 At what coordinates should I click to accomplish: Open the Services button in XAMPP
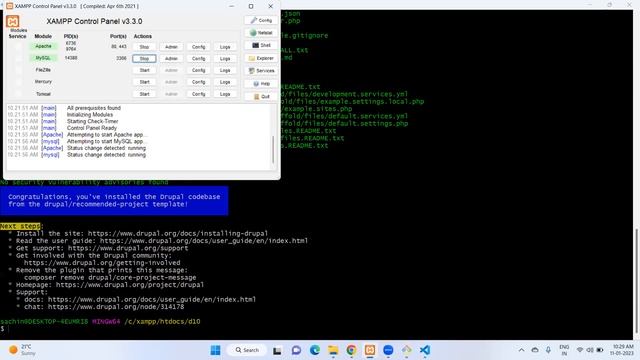click(261, 71)
